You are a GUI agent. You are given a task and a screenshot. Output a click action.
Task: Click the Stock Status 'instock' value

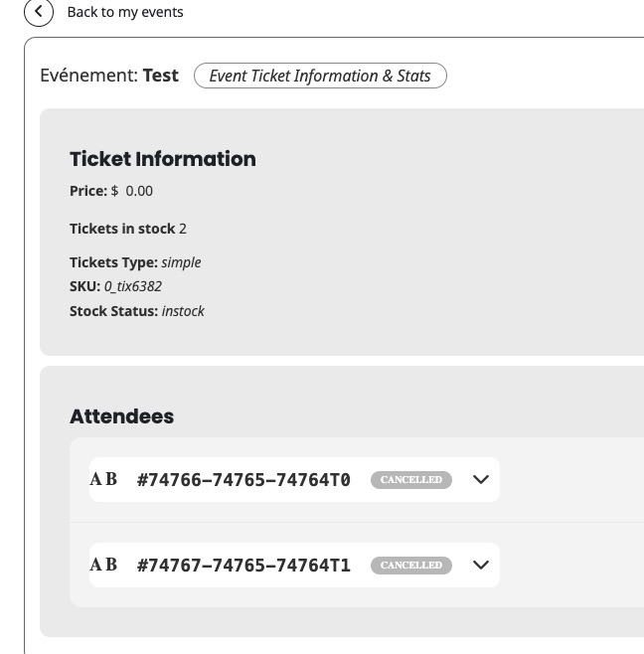click(183, 311)
